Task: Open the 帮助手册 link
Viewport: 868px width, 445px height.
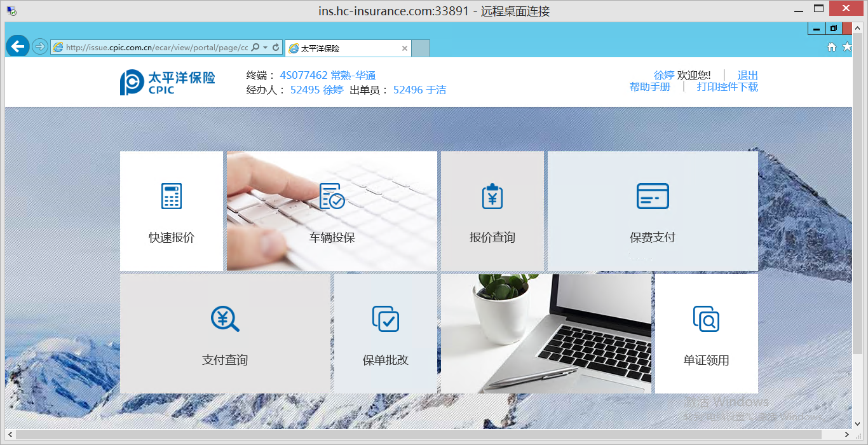Action: pos(650,87)
